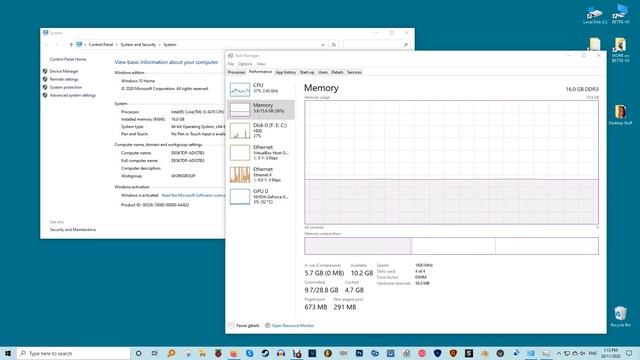Click the shield icon beside Remote settings
Image resolution: width=640 pixels, height=360 pixels.
point(45,79)
